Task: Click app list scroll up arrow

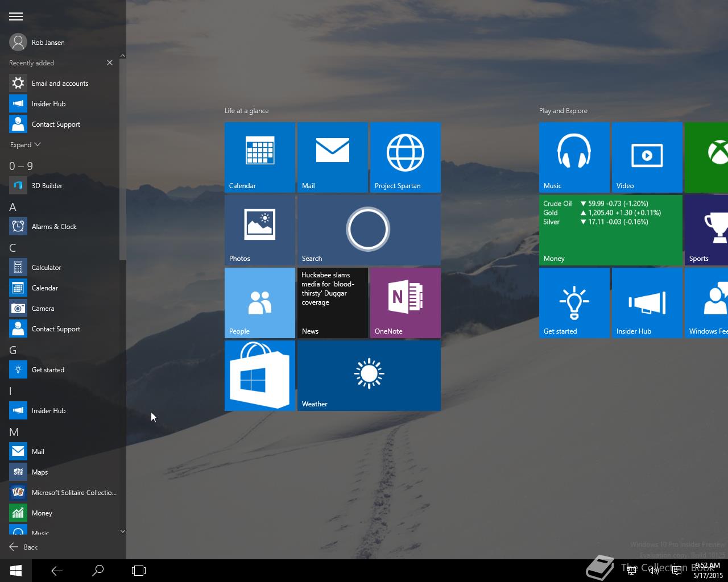Action: (123, 56)
